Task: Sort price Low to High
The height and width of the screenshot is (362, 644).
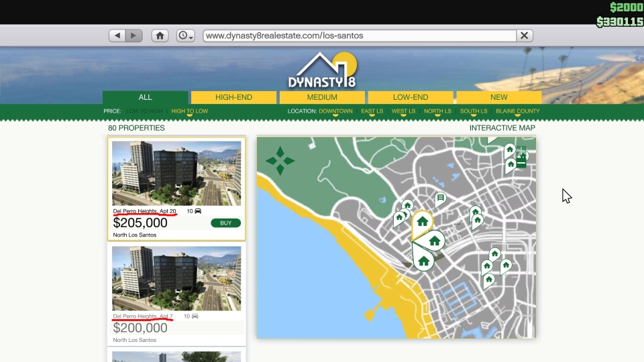Action: [x=144, y=111]
